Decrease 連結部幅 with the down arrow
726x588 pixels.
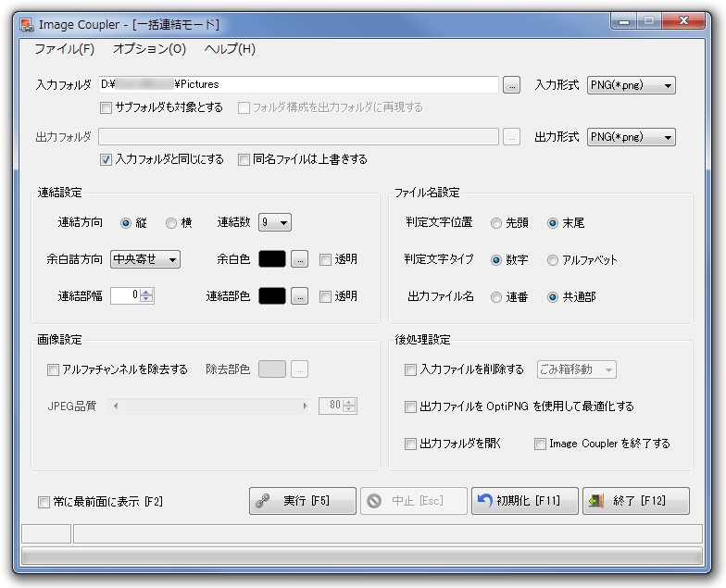coord(146,299)
